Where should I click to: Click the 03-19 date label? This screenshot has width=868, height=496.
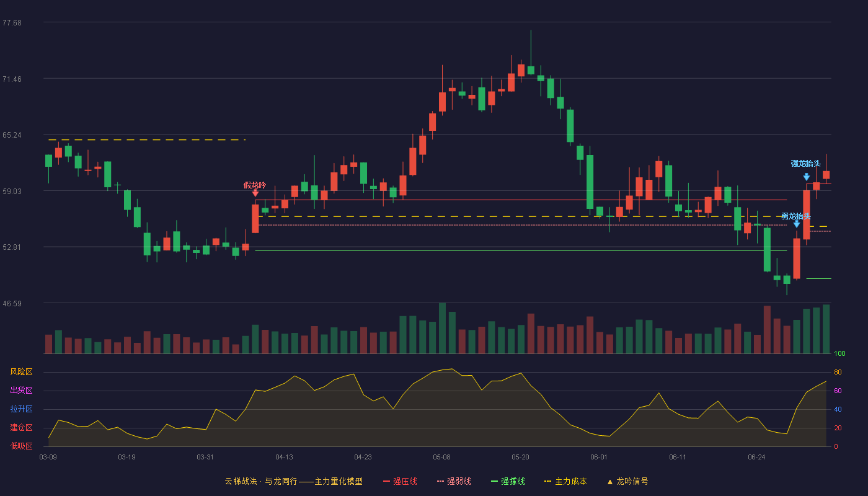point(126,457)
